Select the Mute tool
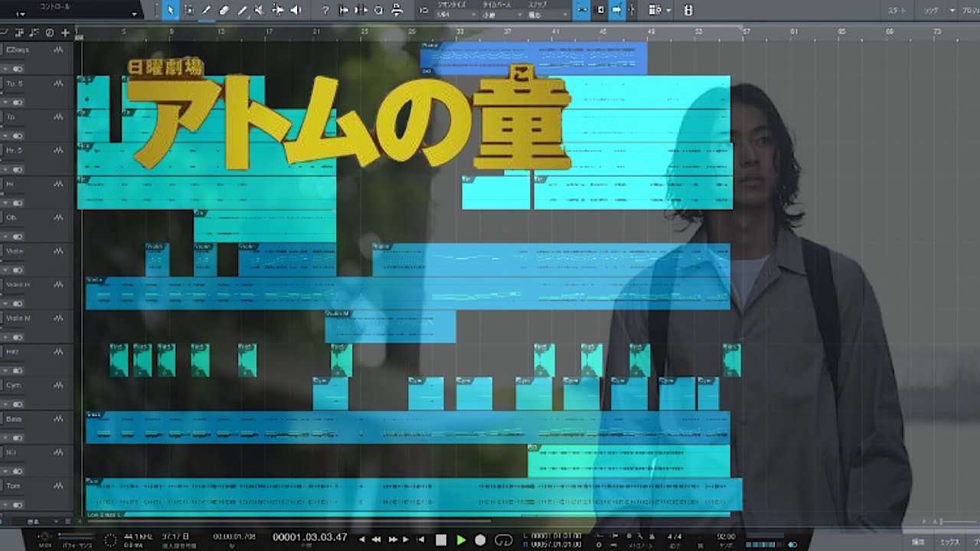This screenshot has width=980, height=551. click(260, 10)
